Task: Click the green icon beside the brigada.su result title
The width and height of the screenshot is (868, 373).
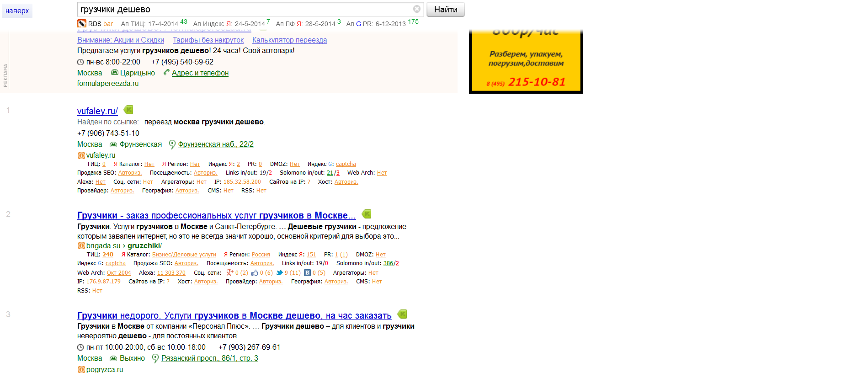Action: tap(367, 214)
